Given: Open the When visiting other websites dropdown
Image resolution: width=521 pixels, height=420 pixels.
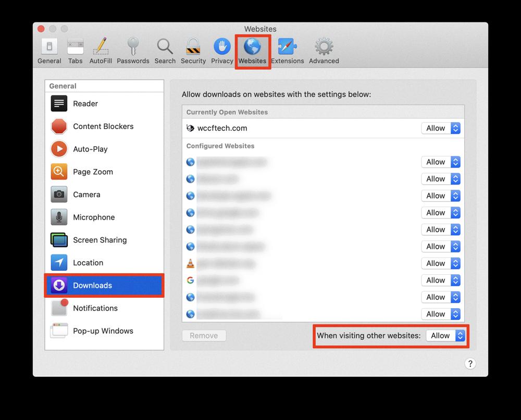Looking at the screenshot, I should pos(446,336).
